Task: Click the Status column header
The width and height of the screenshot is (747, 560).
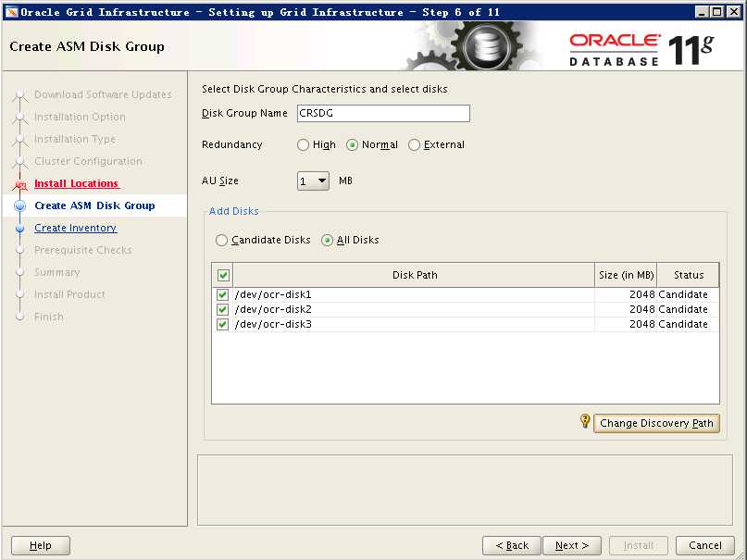Action: click(688, 275)
